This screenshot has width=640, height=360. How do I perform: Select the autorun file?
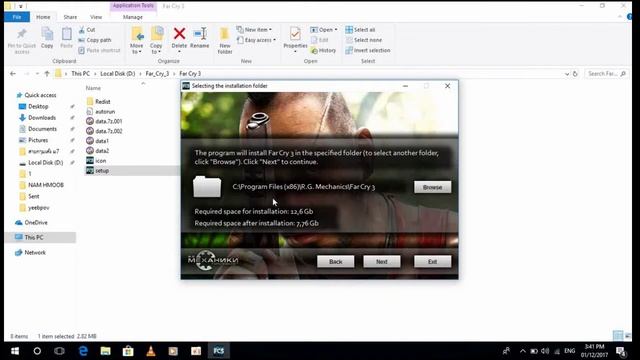pyautogui.click(x=105, y=111)
